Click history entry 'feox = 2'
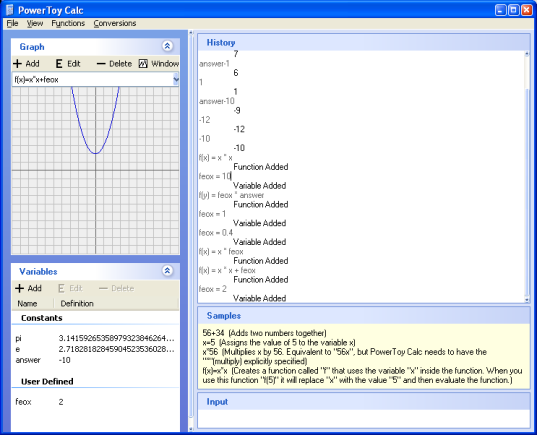Viewport: 537px width, 435px height. [x=213, y=289]
